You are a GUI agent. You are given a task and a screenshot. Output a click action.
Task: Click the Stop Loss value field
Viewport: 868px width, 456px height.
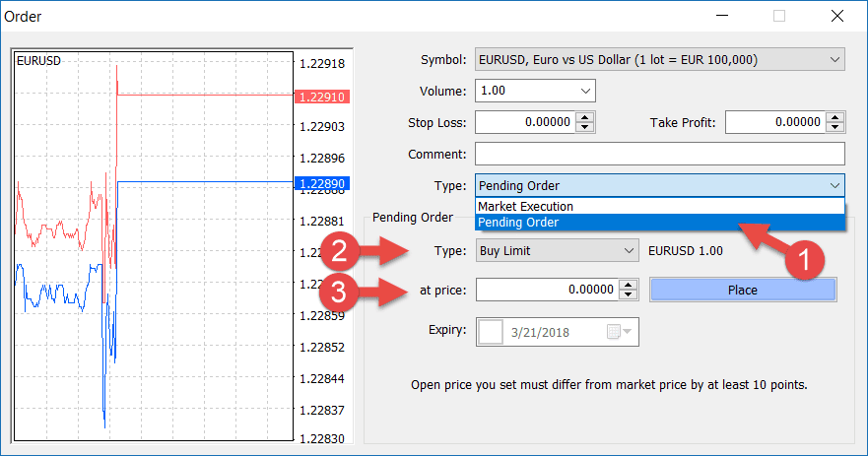524,122
